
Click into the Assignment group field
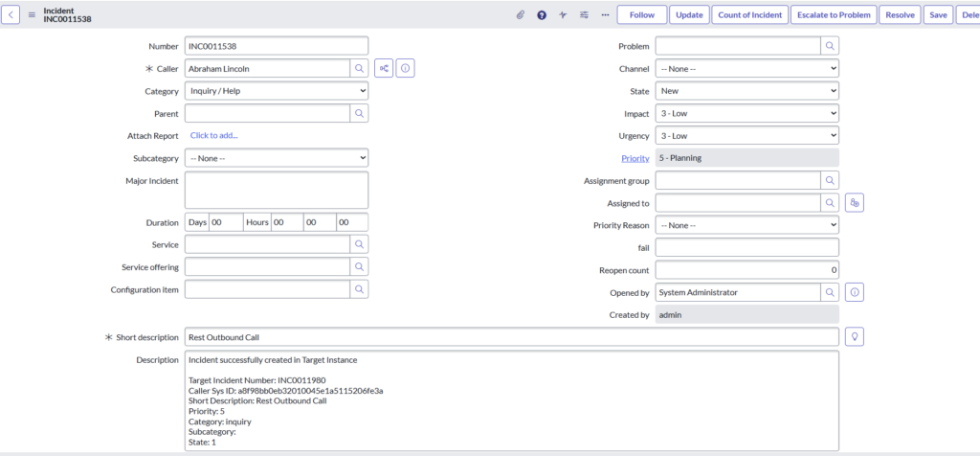(x=737, y=180)
